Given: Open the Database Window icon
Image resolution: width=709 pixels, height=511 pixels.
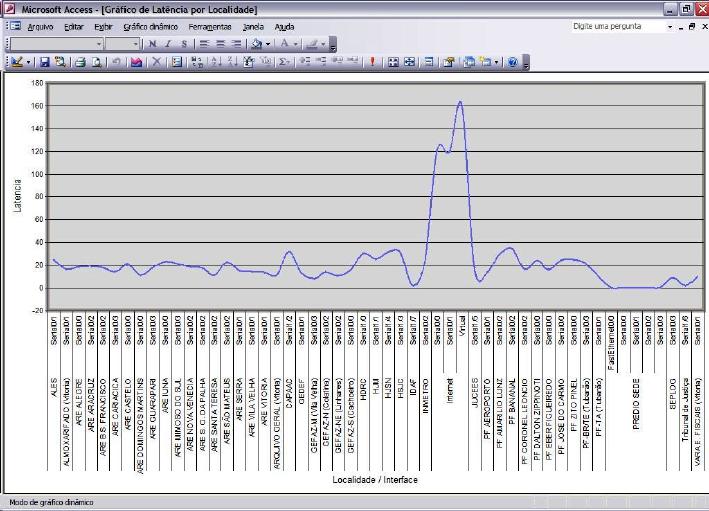Looking at the screenshot, I should click(469, 62).
